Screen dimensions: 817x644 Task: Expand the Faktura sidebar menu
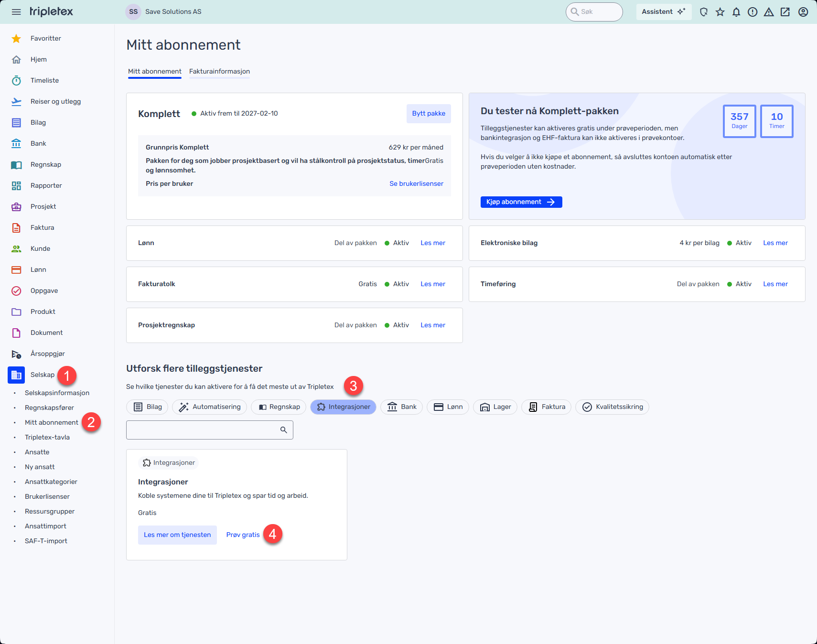pos(42,227)
